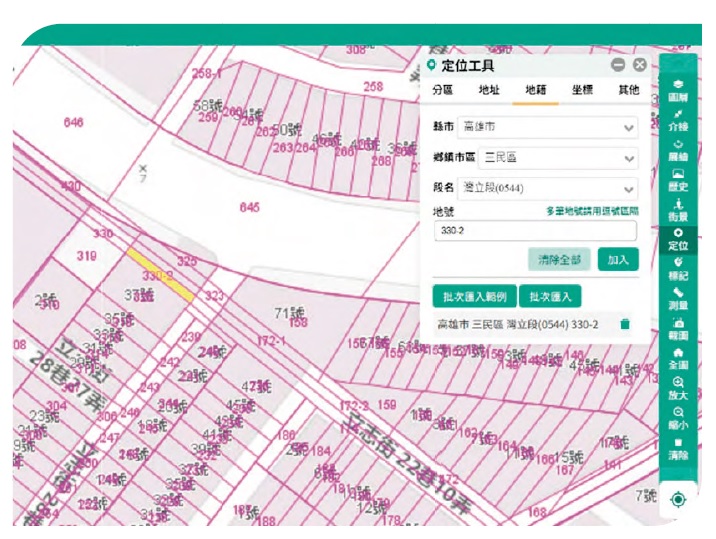Zoom out with the 縮小 icon
Image resolution: width=716 pixels, height=539 pixels.
(678, 416)
